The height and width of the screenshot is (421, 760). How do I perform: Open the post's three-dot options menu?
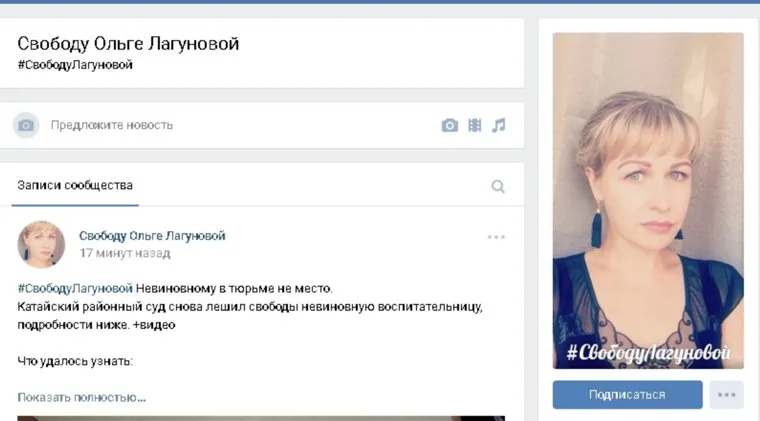click(x=496, y=237)
